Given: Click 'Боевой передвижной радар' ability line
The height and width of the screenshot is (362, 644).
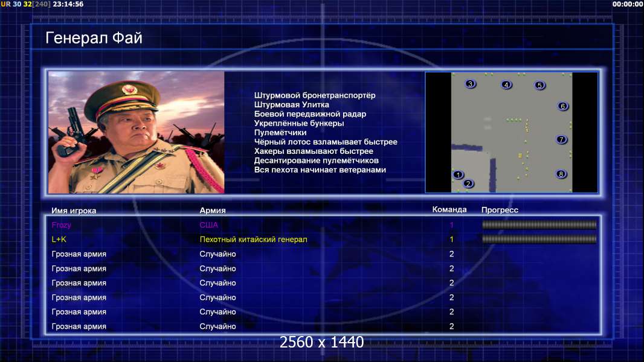Looking at the screenshot, I should click(310, 114).
